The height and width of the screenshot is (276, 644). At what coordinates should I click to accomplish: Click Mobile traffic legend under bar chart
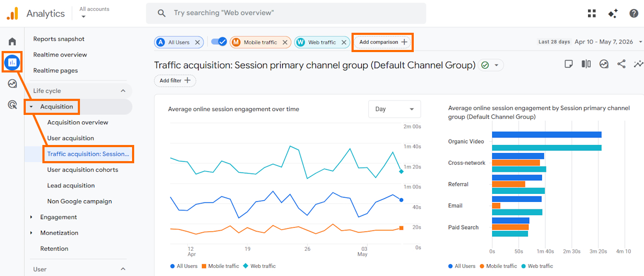[499, 266]
